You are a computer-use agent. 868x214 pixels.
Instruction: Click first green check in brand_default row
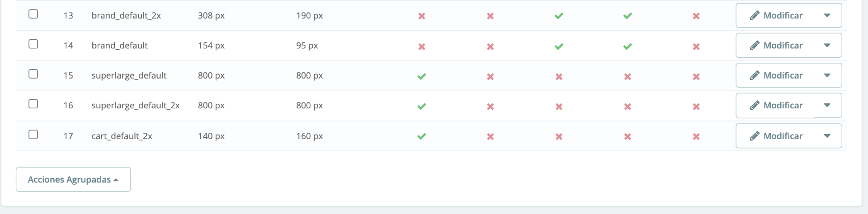point(559,47)
